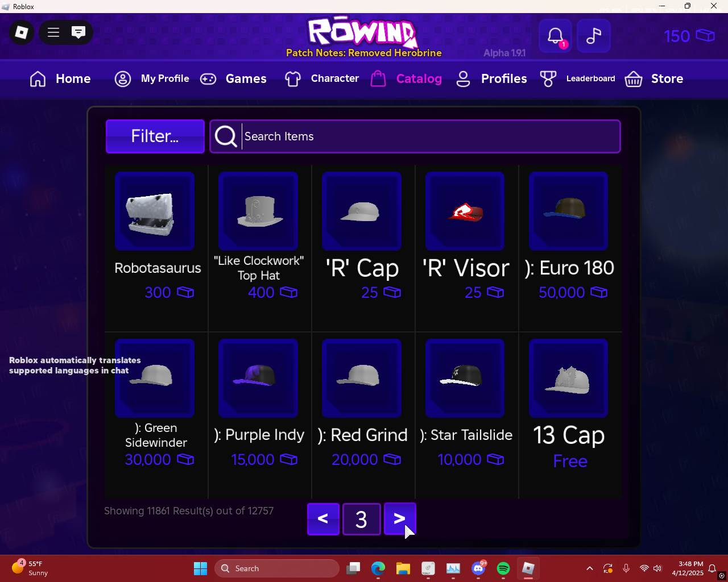Select the Green Sidewinder cap thumbnail
The image size is (728, 582).
point(155,379)
